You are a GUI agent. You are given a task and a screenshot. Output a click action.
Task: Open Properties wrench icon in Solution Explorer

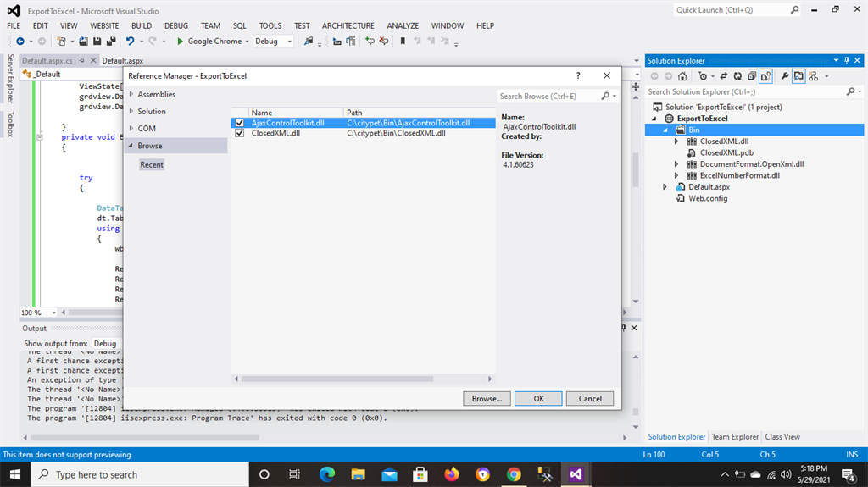coord(785,76)
